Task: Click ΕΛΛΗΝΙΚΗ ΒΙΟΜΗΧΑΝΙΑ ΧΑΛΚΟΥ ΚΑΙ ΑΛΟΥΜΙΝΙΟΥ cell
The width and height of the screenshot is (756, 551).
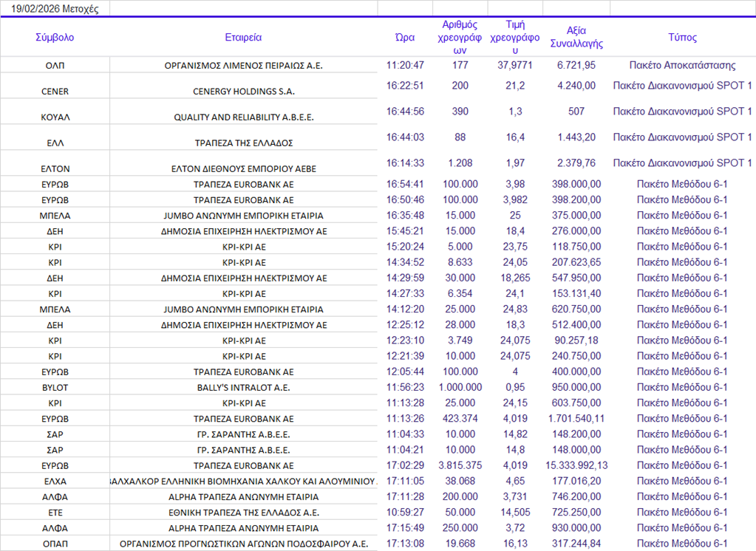Action: tap(243, 481)
